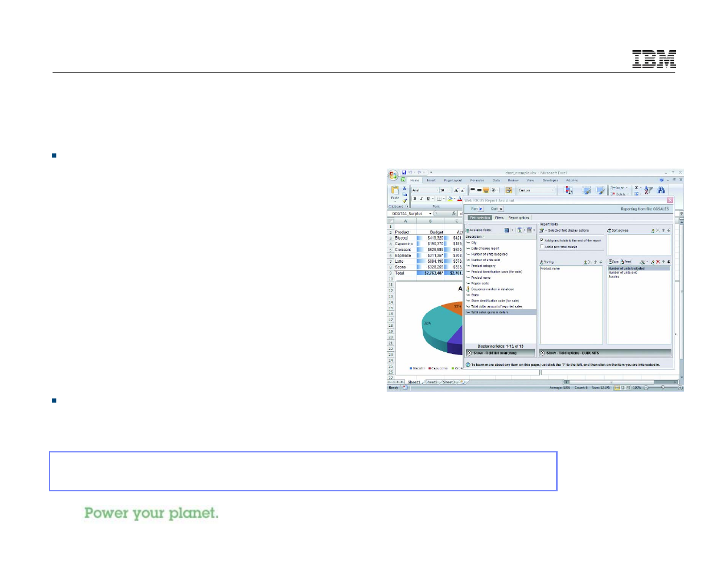Click the Wrap Text icon in ribbon

(509, 190)
